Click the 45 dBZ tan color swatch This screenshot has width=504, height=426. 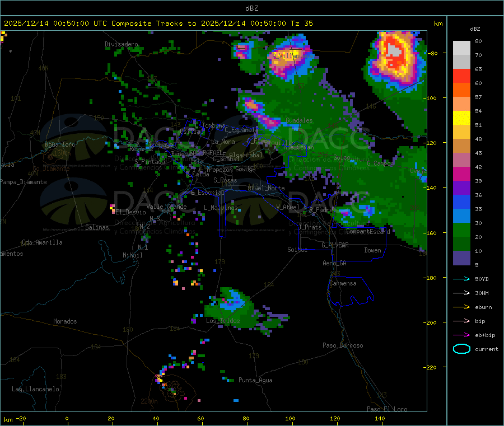pos(461,146)
